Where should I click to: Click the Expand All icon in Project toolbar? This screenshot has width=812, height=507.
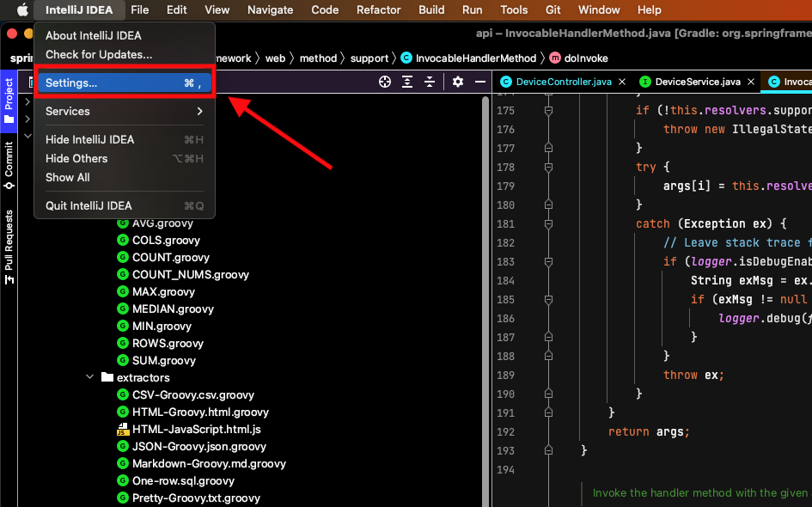(x=407, y=82)
